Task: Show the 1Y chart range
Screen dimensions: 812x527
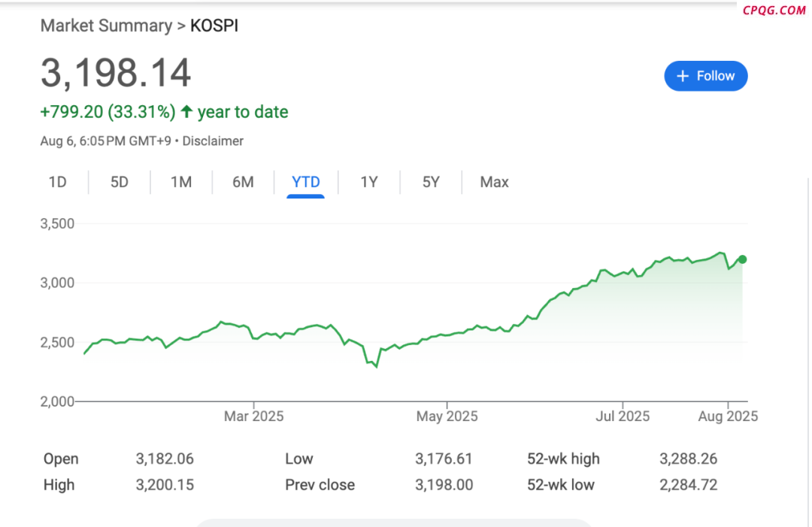Action: (369, 182)
